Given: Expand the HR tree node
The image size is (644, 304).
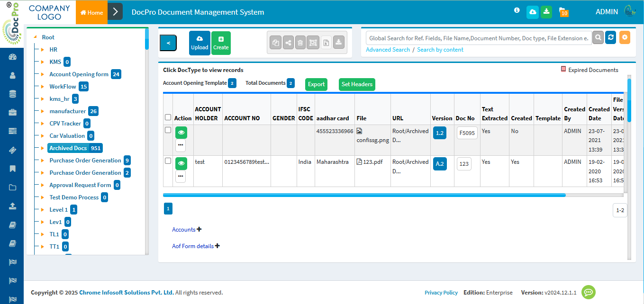Looking at the screenshot, I should point(42,49).
